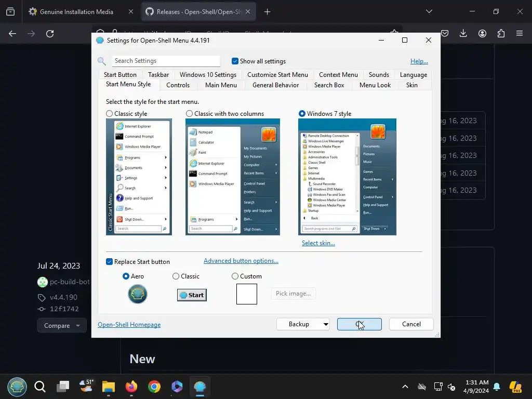Open Firefox View icon at top-left
532x399 pixels.
pyautogui.click(x=10, y=11)
